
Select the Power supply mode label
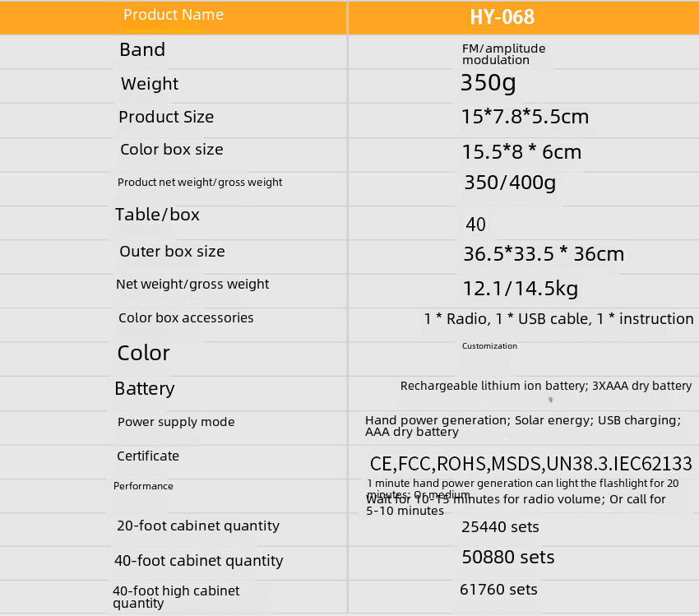pyautogui.click(x=176, y=422)
